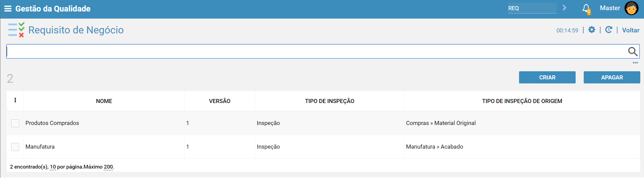
Task: Tick checkbox for Manufatura row
Action: click(15, 147)
